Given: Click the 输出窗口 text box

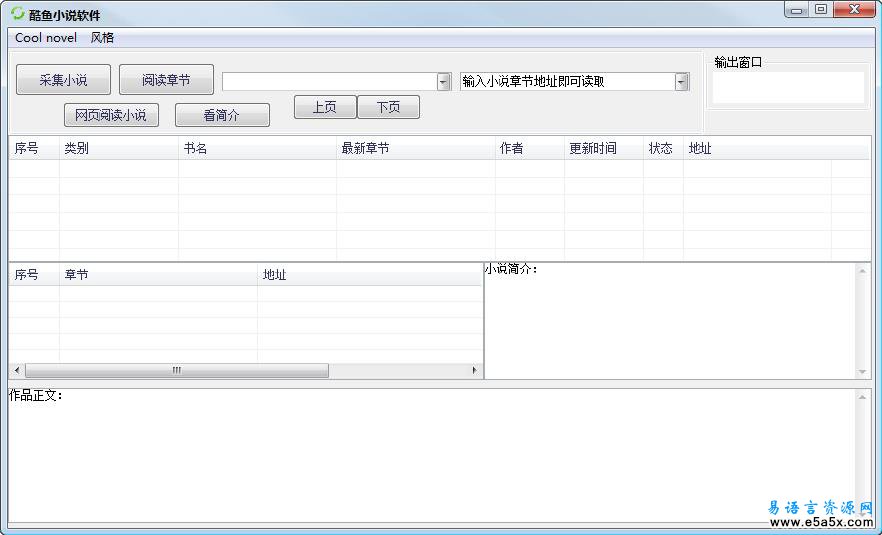Looking at the screenshot, I should click(788, 87).
